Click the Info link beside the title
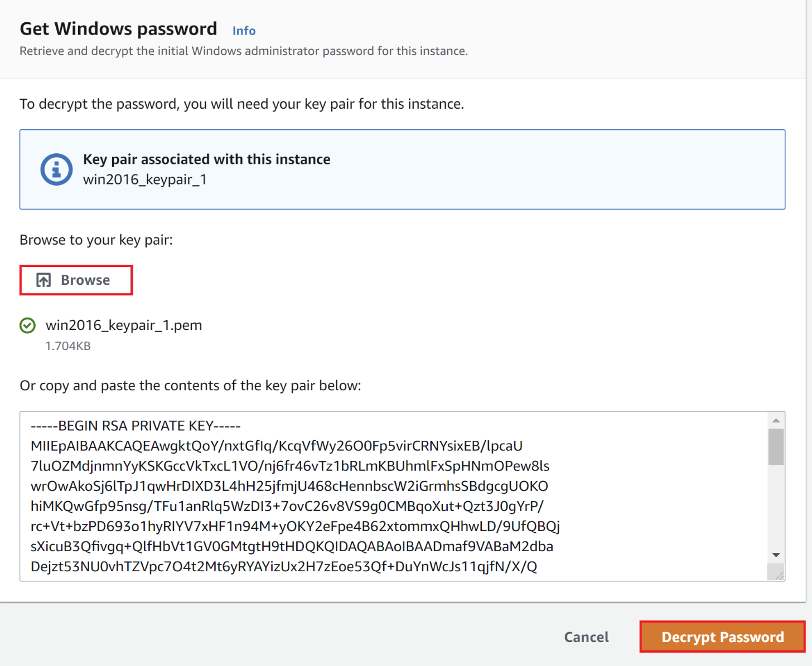 click(x=244, y=31)
